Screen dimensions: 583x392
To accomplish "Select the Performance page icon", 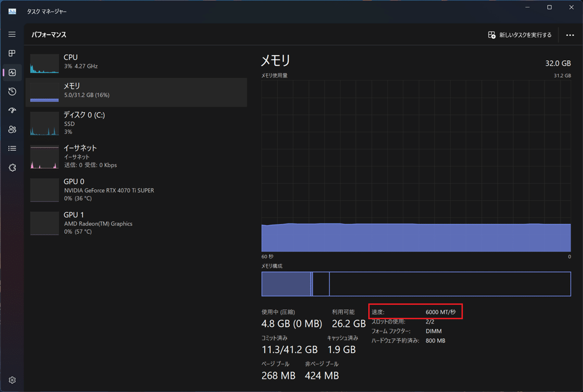I will coord(12,72).
